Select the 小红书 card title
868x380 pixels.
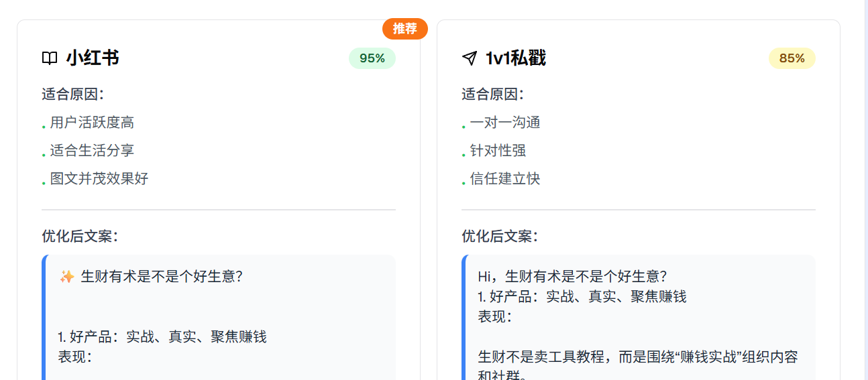pyautogui.click(x=93, y=58)
